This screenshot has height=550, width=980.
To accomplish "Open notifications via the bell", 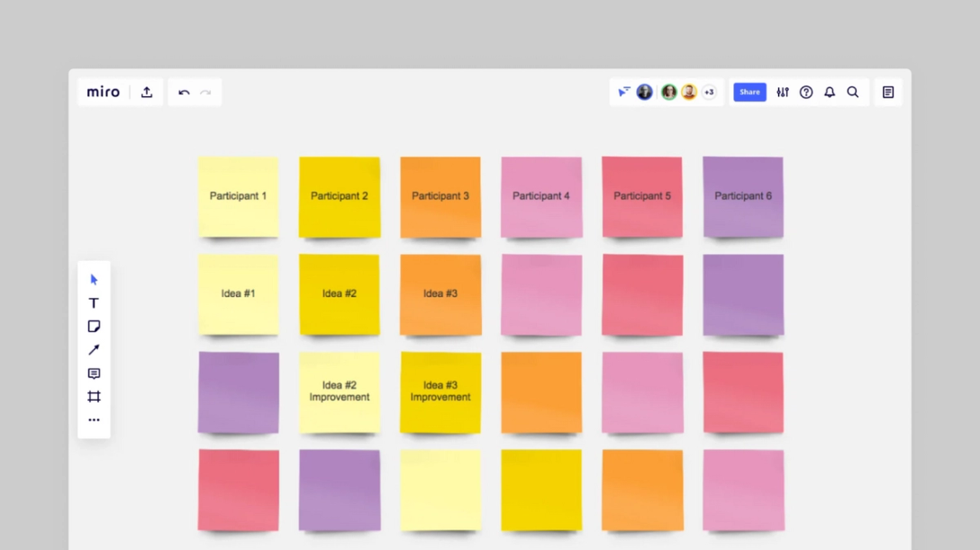I will click(x=829, y=92).
